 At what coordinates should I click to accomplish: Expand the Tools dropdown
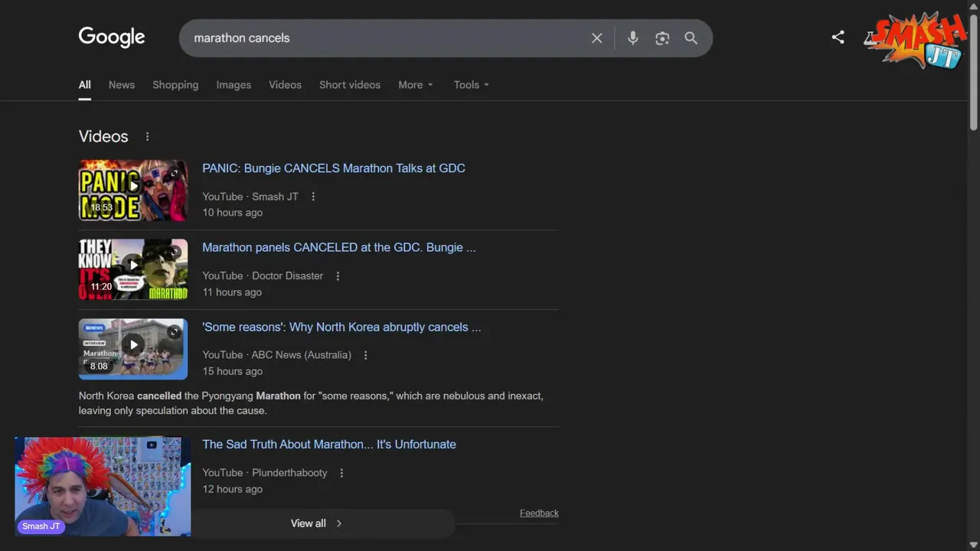click(x=470, y=85)
